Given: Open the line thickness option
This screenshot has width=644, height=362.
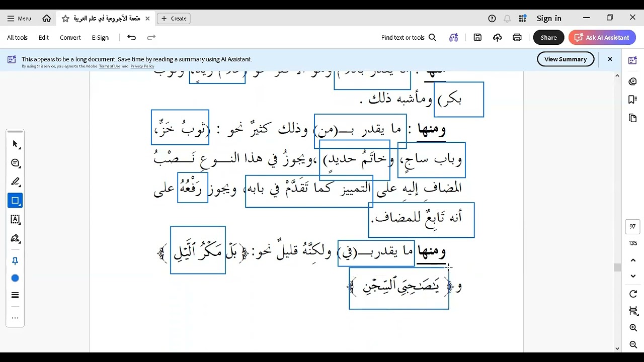Looking at the screenshot, I should [x=15, y=295].
